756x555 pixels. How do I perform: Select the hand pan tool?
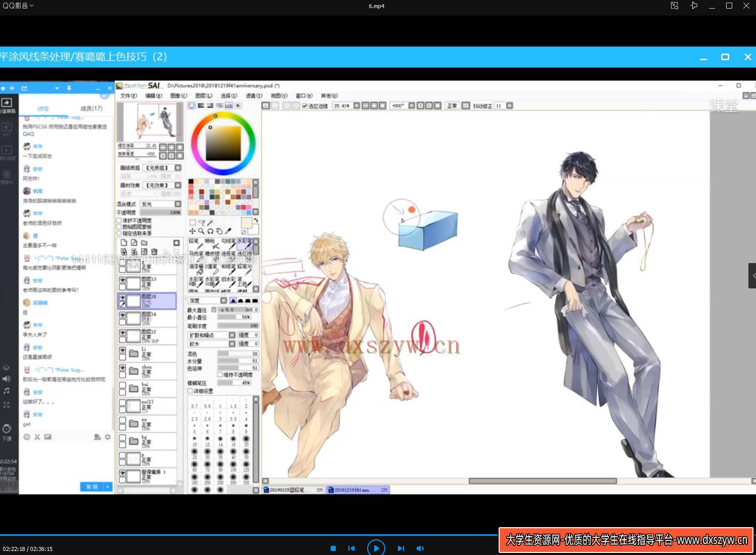(x=219, y=231)
